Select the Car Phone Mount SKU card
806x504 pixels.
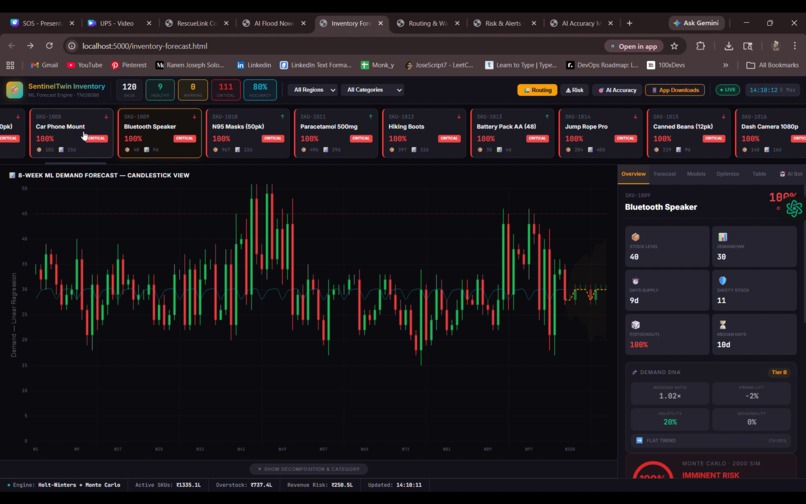pyautogui.click(x=71, y=133)
